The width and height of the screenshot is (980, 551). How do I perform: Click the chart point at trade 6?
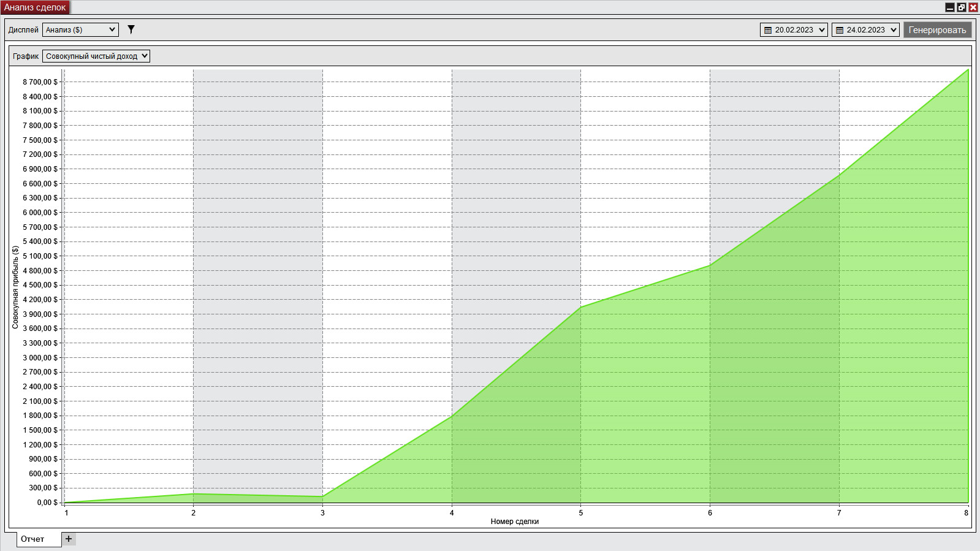point(710,265)
